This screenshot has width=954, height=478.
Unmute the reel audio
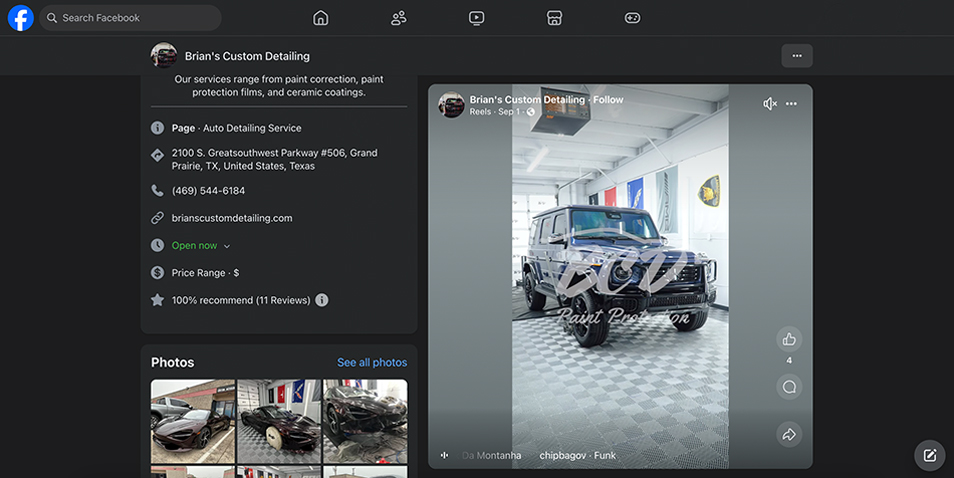tap(769, 104)
